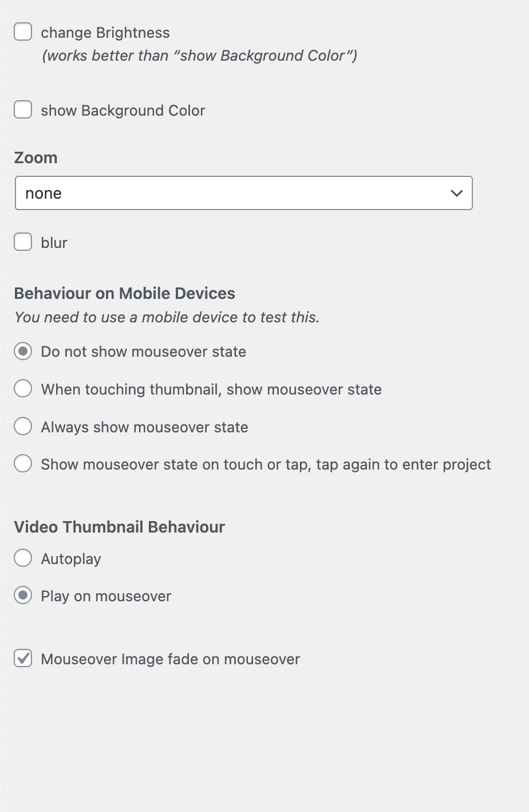Screen dimensions: 529x812
Task: Uncheck Mouseover Image fade on mouseover checkbox
Action: pos(23,659)
